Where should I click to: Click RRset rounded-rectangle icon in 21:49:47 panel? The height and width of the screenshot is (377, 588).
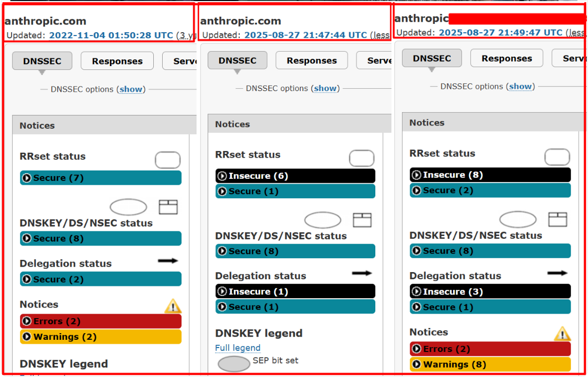557,157
